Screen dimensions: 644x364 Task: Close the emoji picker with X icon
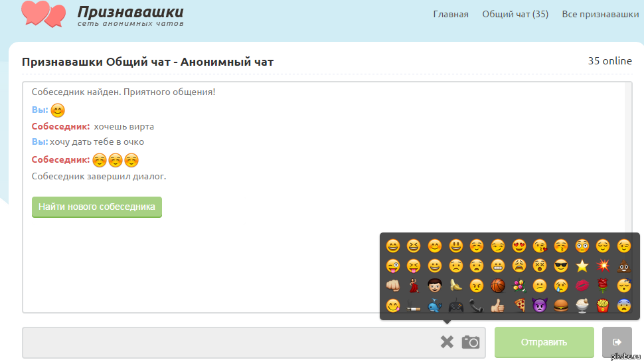point(447,342)
